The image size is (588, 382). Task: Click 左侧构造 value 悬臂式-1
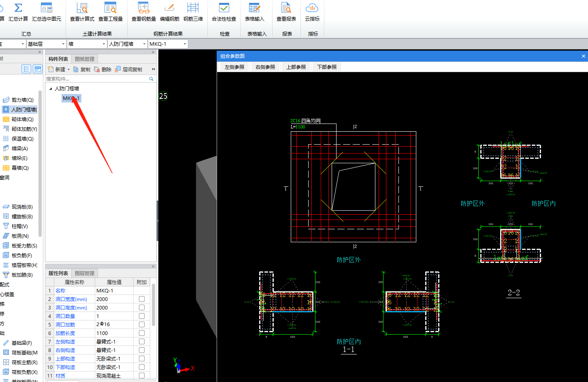(x=114, y=341)
